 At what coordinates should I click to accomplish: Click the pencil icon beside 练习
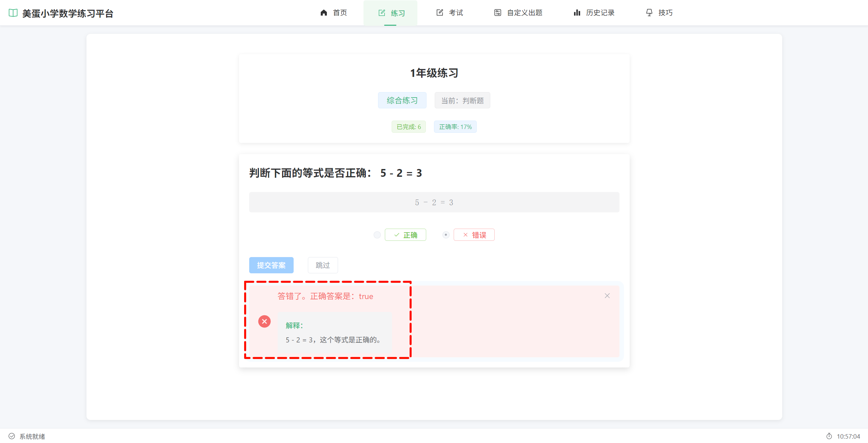point(382,13)
